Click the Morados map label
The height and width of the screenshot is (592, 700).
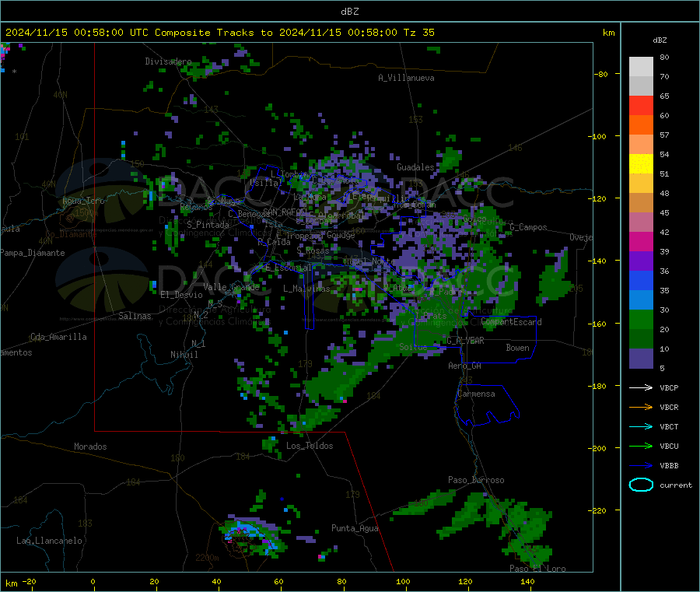point(90,447)
